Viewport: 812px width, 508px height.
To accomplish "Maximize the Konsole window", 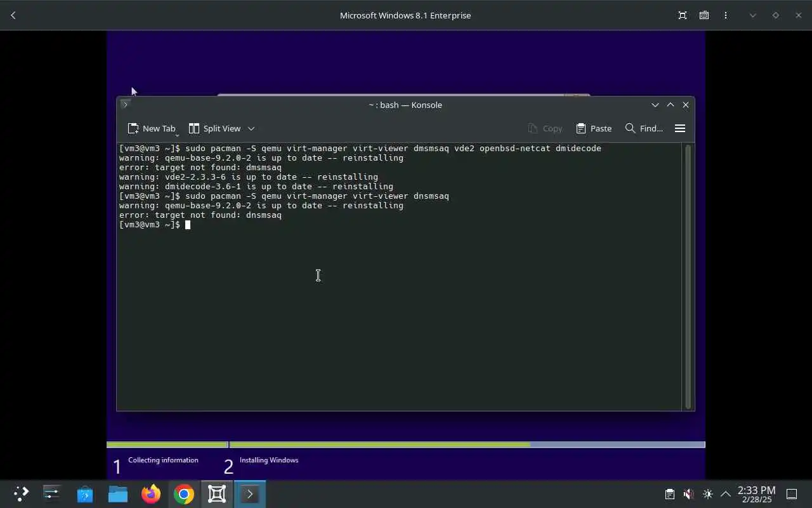I will (x=671, y=105).
